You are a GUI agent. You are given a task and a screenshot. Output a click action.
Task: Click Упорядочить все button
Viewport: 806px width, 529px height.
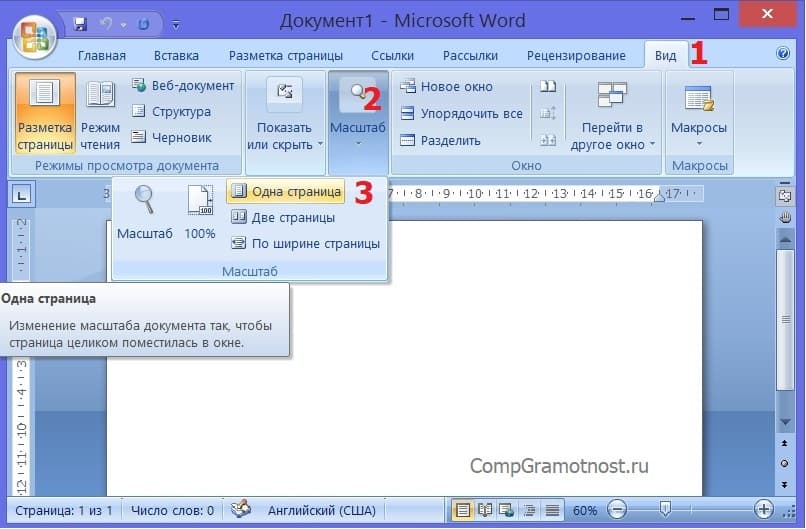coord(462,113)
